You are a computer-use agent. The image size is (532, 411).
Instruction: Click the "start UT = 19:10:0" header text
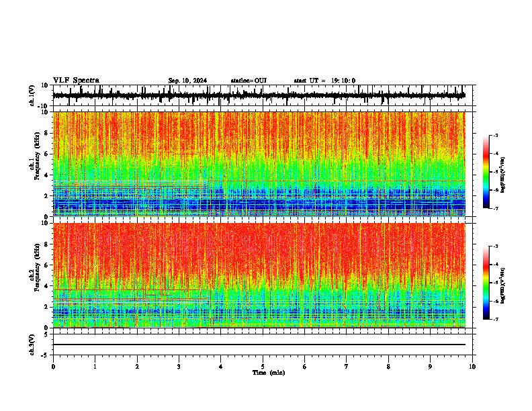(324, 81)
